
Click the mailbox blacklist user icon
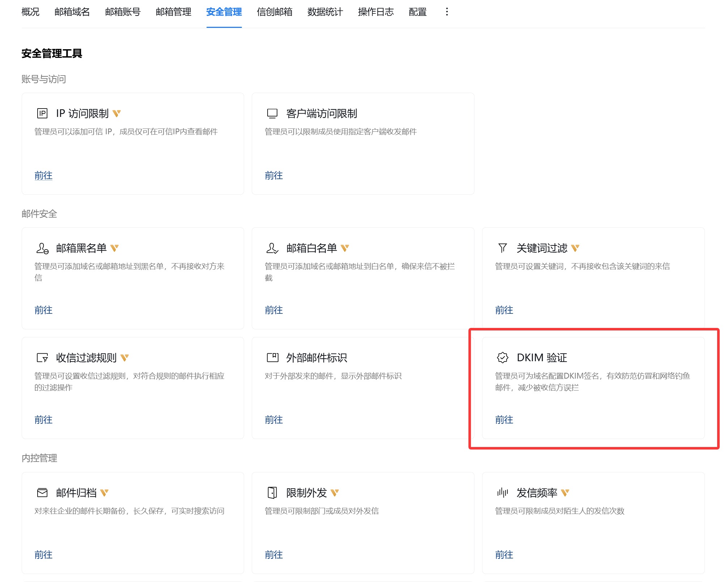[42, 248]
